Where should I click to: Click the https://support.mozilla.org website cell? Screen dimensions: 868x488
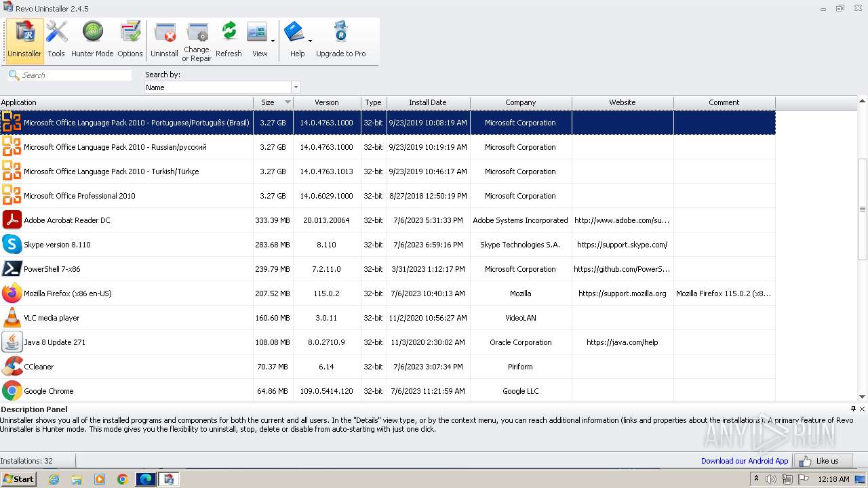pos(623,293)
